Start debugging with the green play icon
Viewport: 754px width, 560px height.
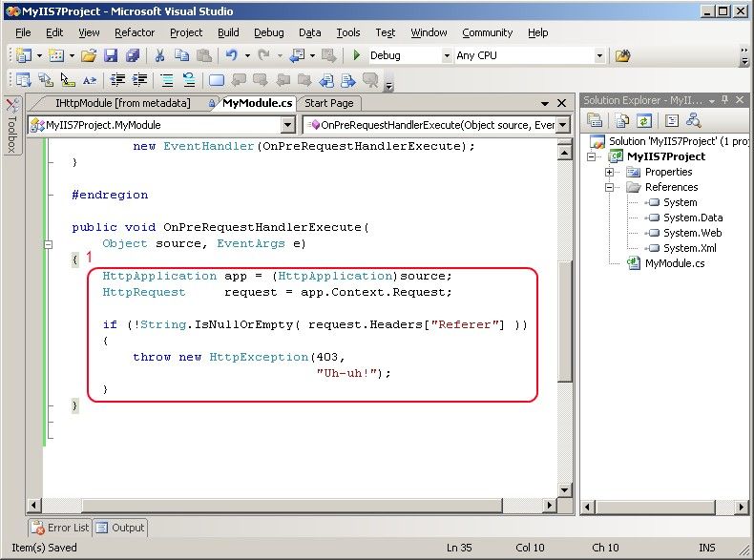tap(356, 55)
